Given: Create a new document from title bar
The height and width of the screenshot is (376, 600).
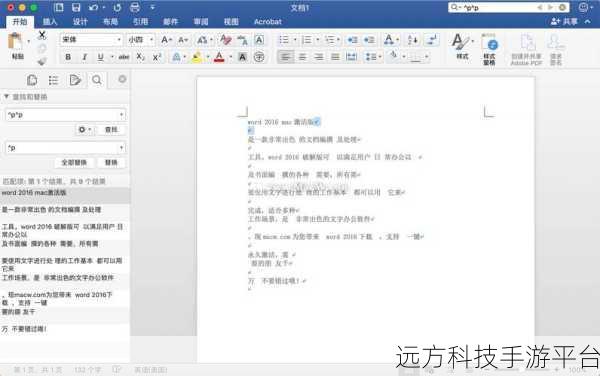Looking at the screenshot, I should point(59,7).
